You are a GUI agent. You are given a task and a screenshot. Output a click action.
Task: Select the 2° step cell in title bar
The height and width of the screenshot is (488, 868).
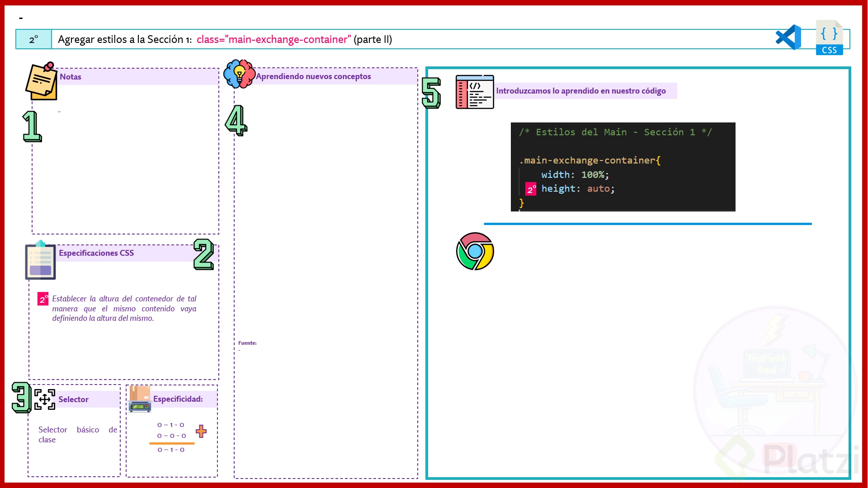[34, 39]
